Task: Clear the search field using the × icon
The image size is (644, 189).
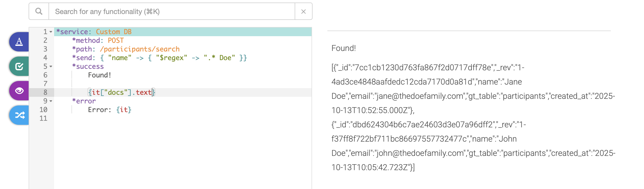Action: pyautogui.click(x=304, y=11)
